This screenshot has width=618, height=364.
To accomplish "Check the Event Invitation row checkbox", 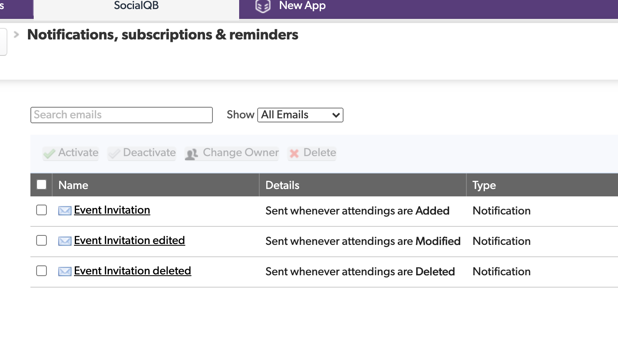I will [42, 210].
